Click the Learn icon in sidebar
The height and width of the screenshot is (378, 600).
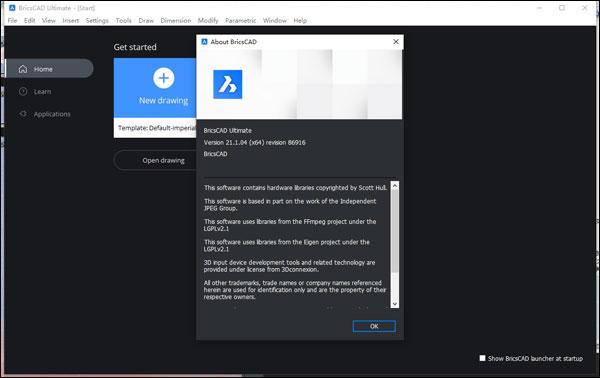point(23,91)
